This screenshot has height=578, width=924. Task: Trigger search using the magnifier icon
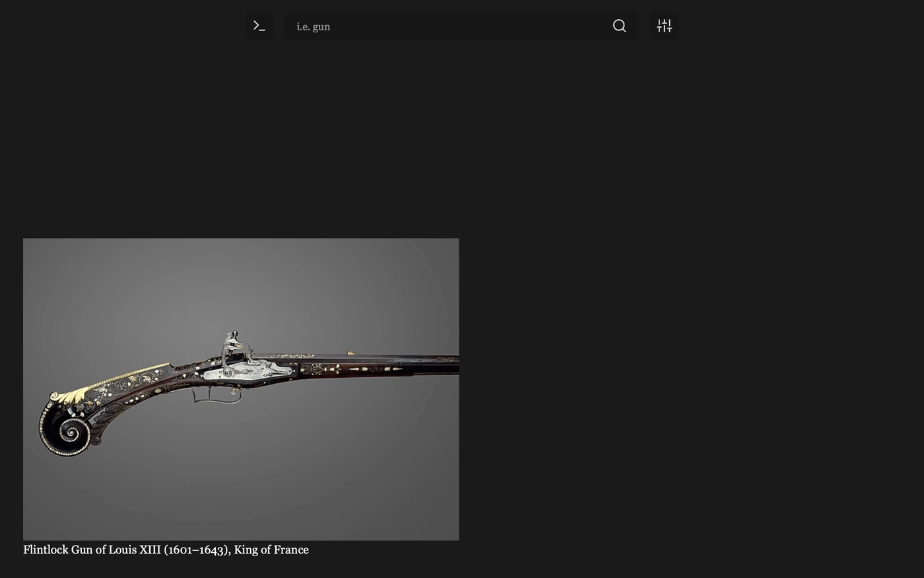point(618,25)
